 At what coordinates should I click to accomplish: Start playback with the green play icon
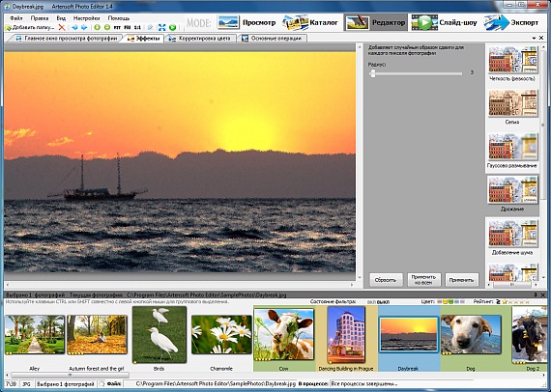pos(172,27)
